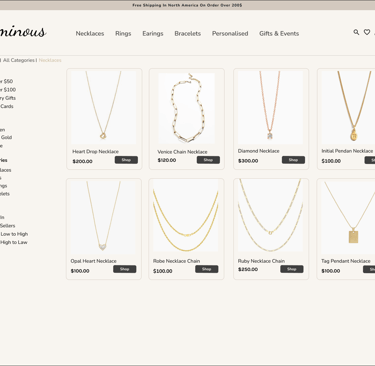Choose the Gold material filter
This screenshot has height=366, width=375.
tap(6, 137)
